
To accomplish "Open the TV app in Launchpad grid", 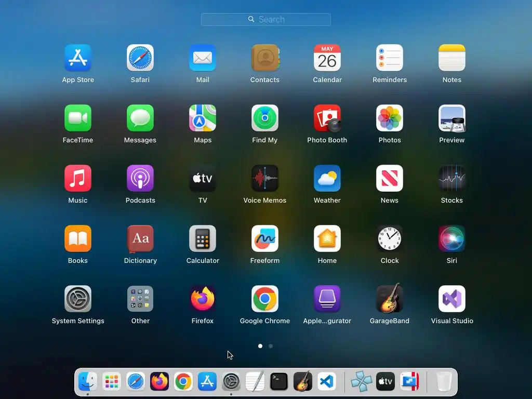I will (x=203, y=179).
